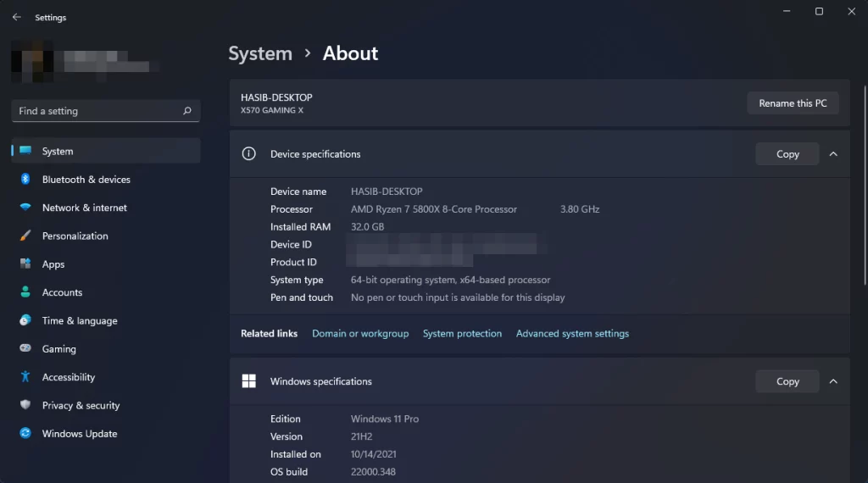Select the 3.80 GHz speed value

(x=580, y=209)
